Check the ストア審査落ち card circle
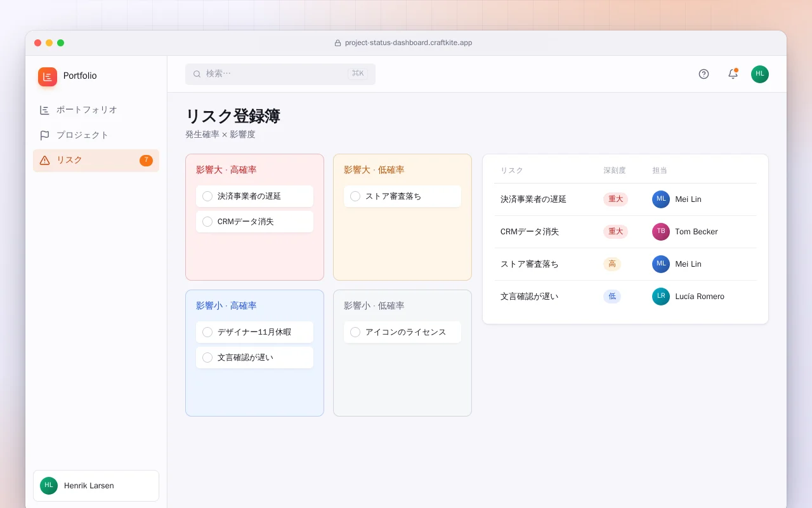Image resolution: width=812 pixels, height=508 pixels. coord(355,196)
